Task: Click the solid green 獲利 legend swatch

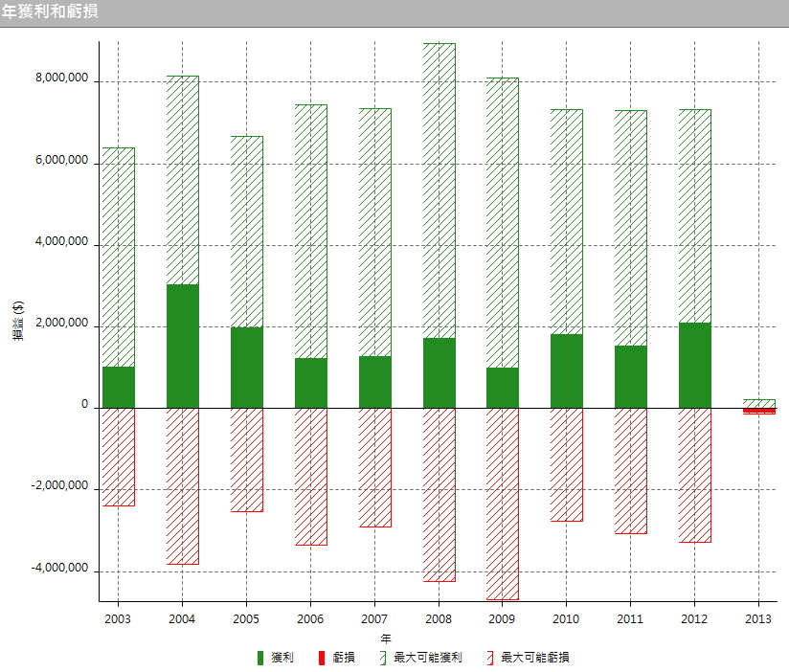Action: click(260, 658)
